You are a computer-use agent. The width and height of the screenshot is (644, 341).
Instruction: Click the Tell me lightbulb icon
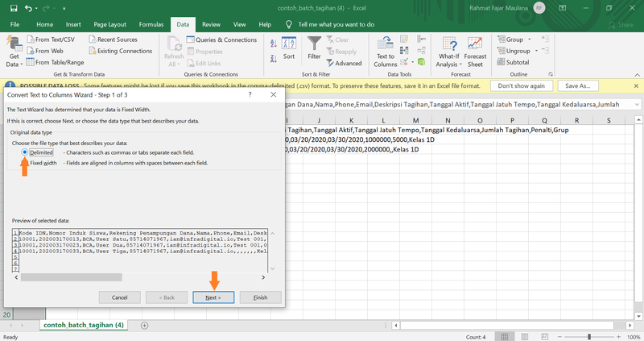click(289, 25)
